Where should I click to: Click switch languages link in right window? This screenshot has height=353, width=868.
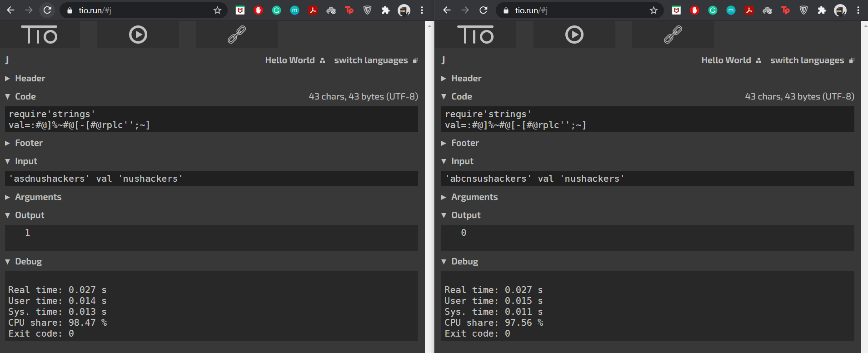pyautogui.click(x=812, y=60)
